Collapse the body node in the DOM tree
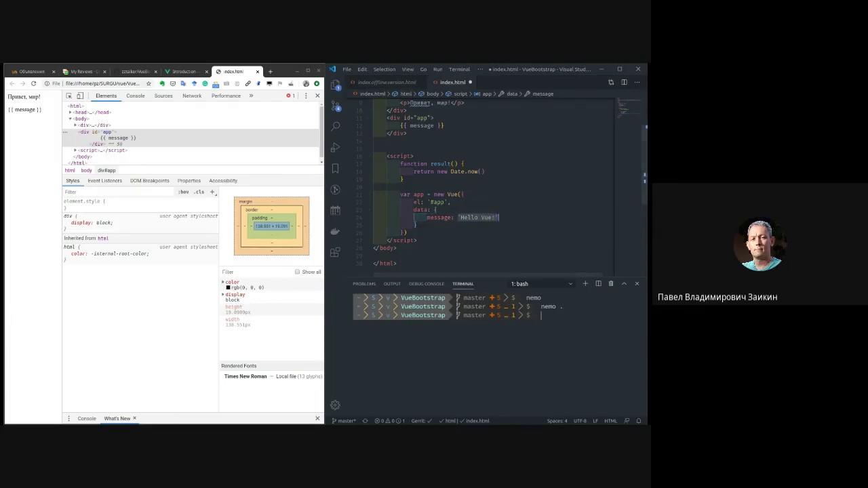The image size is (868, 488). pos(71,119)
